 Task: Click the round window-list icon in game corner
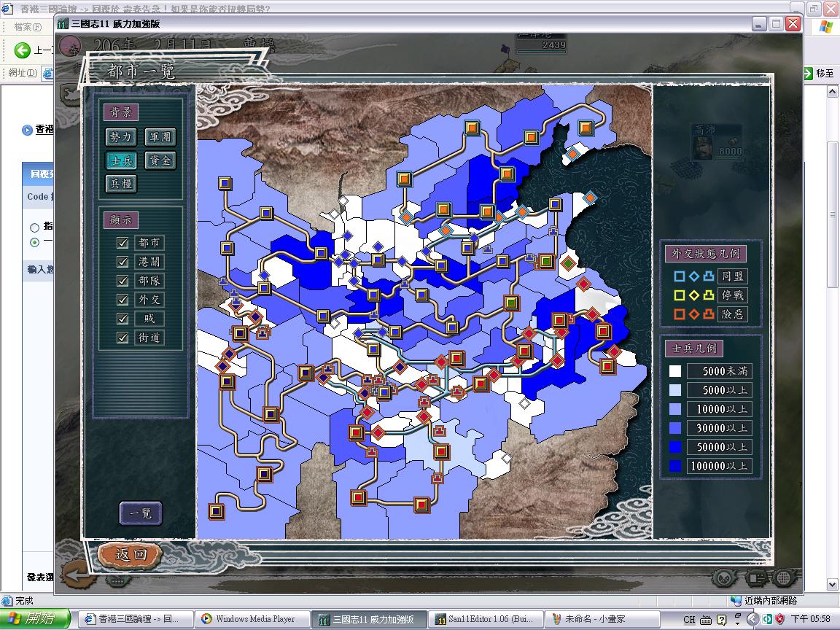tap(756, 577)
